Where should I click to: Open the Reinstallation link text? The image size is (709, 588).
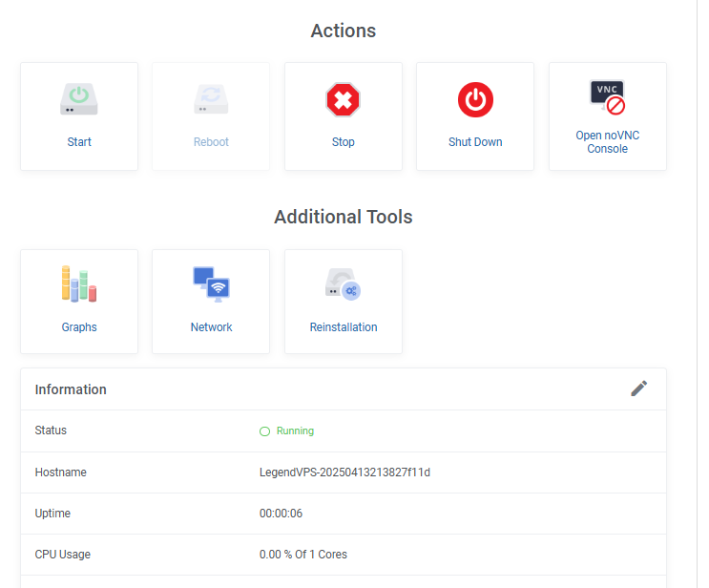pyautogui.click(x=344, y=327)
